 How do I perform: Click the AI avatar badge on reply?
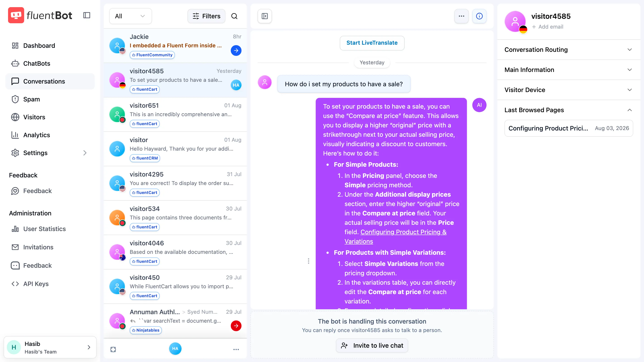pyautogui.click(x=479, y=105)
